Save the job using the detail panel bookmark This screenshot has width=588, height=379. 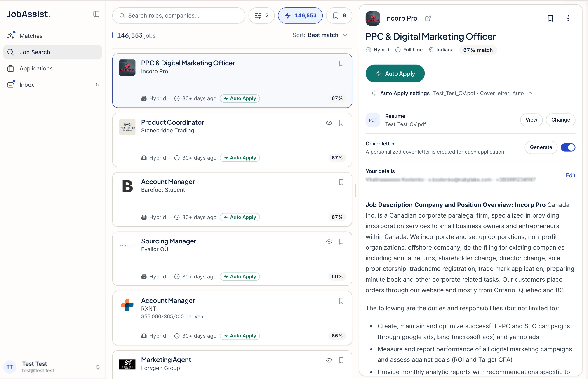tap(550, 19)
